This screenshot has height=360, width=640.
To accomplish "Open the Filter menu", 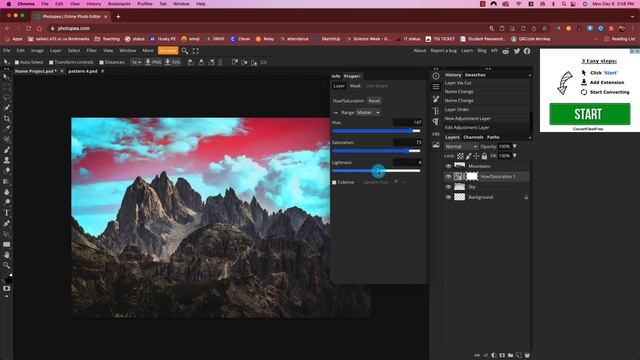I will point(91,51).
